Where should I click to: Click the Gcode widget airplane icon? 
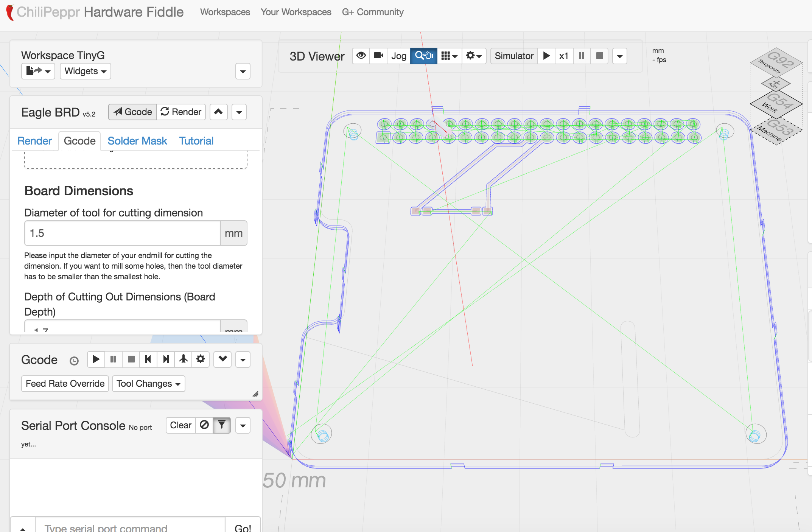coord(184,359)
